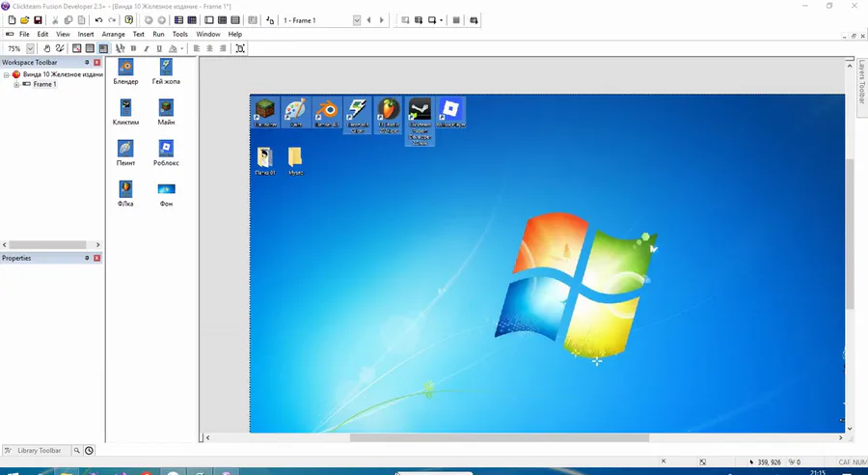Go to previous frame arrow
868x475 pixels.
pos(368,20)
